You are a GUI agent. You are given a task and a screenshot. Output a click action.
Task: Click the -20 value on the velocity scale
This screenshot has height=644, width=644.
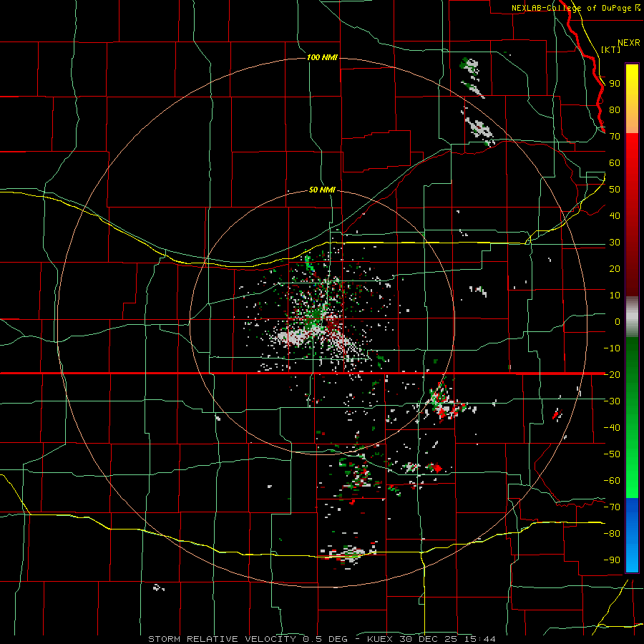click(612, 374)
